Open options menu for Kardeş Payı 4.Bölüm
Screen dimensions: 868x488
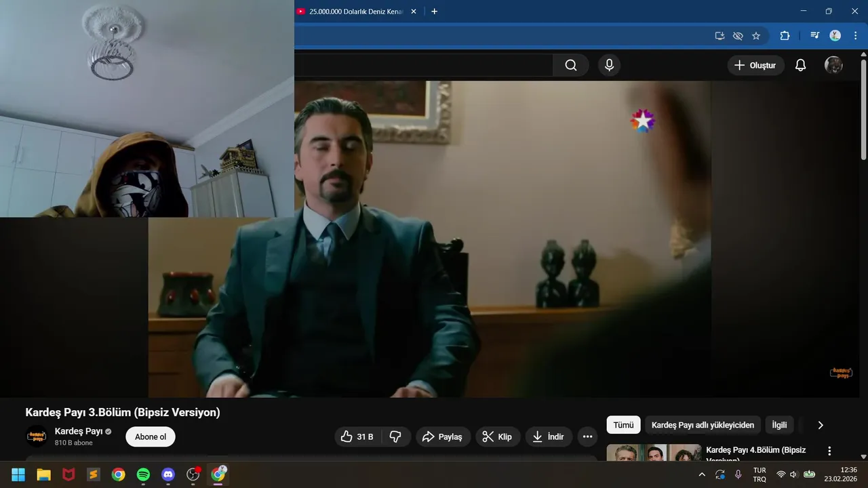[x=829, y=451]
